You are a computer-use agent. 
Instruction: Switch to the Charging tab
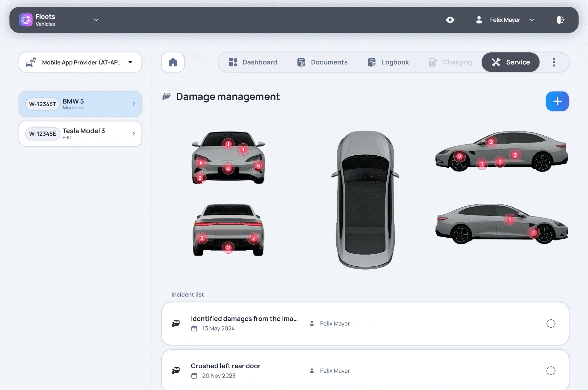point(450,62)
